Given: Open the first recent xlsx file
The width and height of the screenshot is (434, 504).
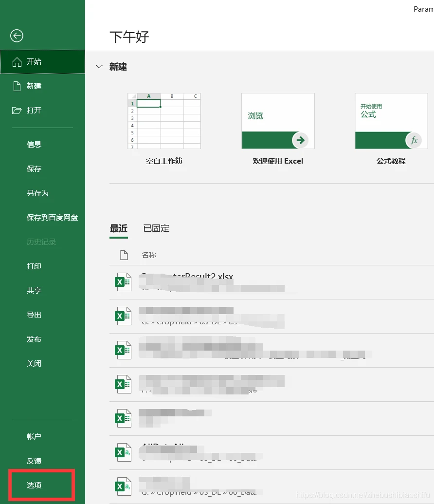Looking at the screenshot, I should point(271,282).
